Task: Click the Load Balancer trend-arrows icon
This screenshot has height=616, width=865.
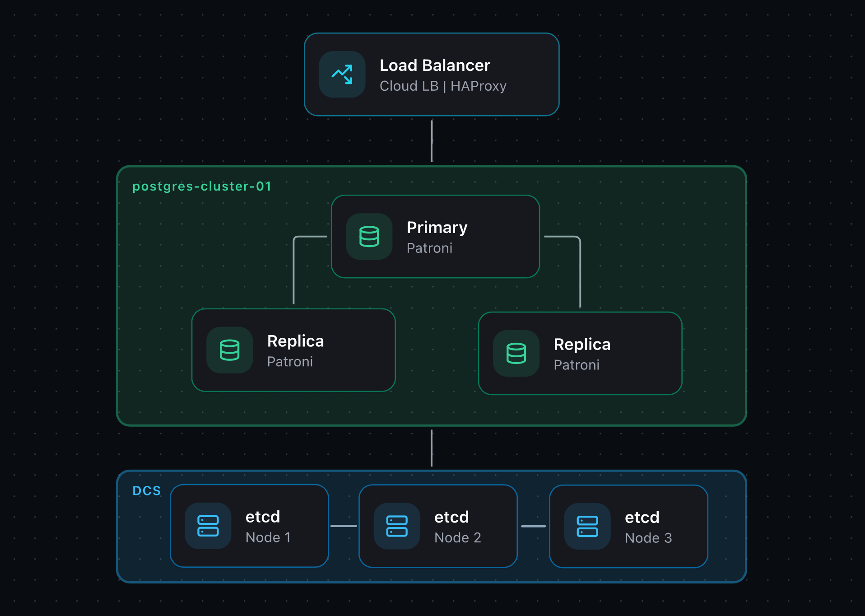Action: 342,75
